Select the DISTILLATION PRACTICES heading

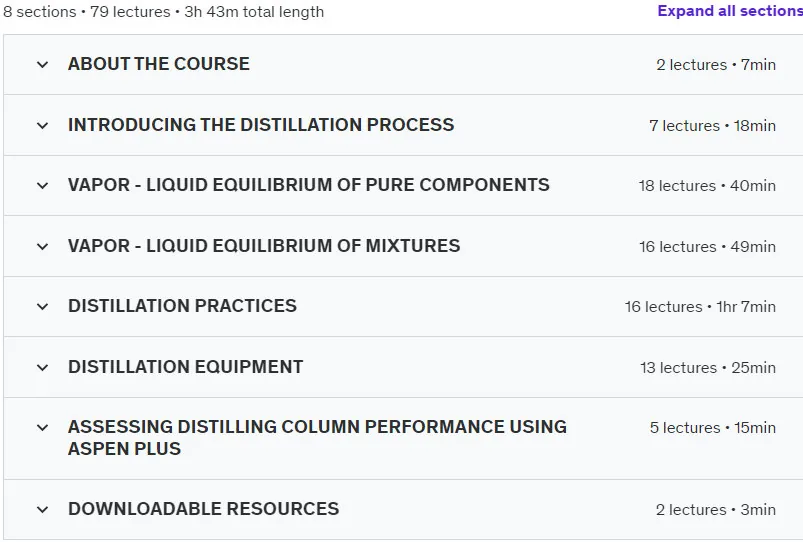coord(182,306)
